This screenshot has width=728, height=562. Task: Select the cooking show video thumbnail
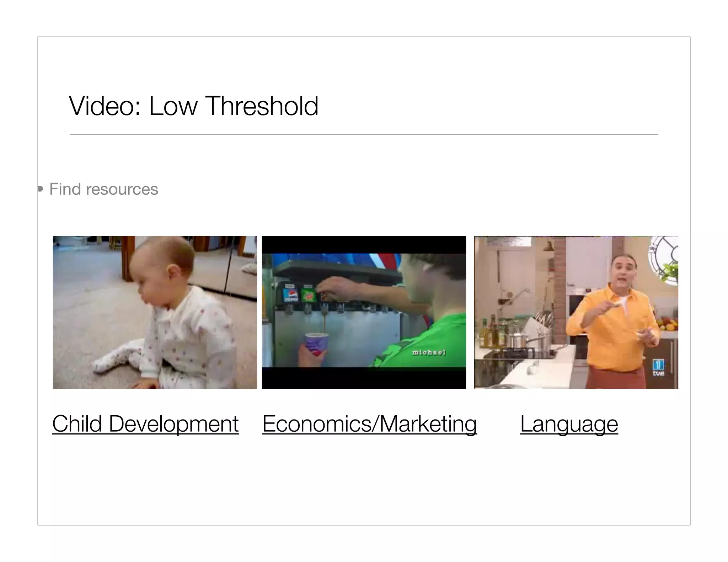tap(576, 312)
